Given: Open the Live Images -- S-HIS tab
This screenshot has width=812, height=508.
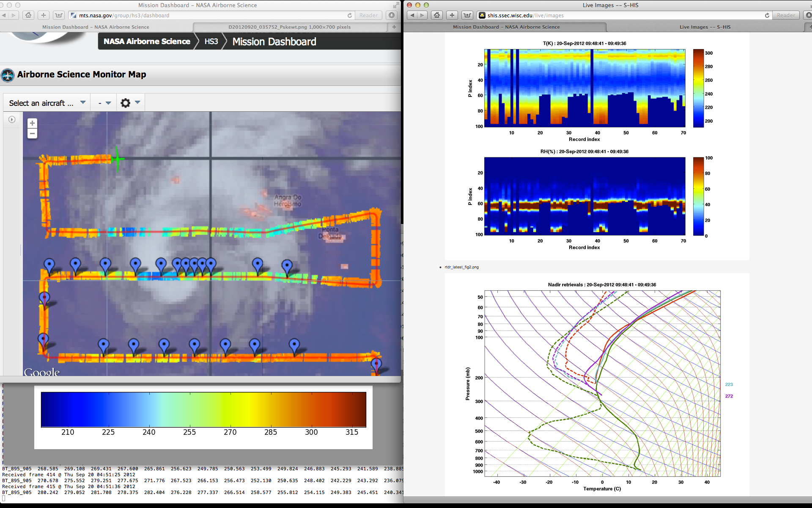Looking at the screenshot, I should (x=705, y=27).
